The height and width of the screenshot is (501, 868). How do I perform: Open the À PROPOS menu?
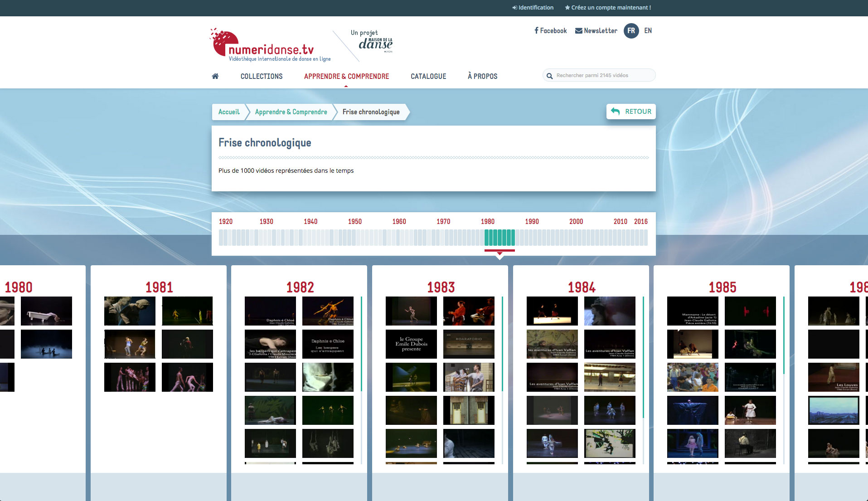point(482,76)
